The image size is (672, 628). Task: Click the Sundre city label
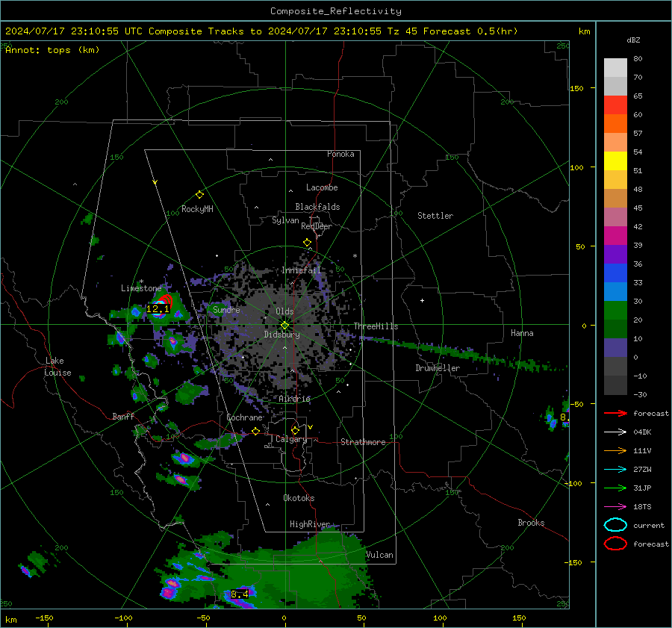(226, 309)
